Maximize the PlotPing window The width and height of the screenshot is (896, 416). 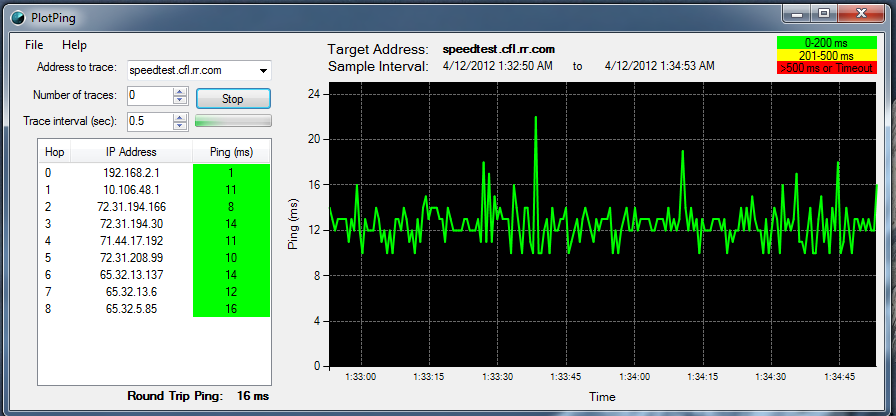823,13
